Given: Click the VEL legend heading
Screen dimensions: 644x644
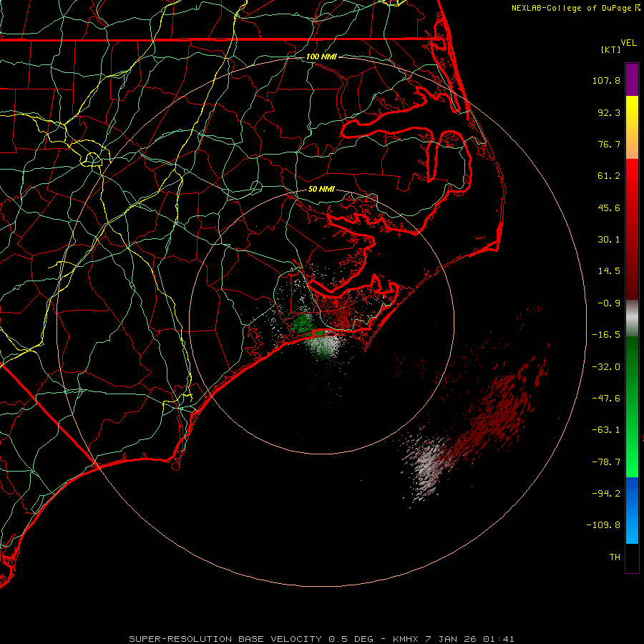Looking at the screenshot, I should click(x=628, y=43).
